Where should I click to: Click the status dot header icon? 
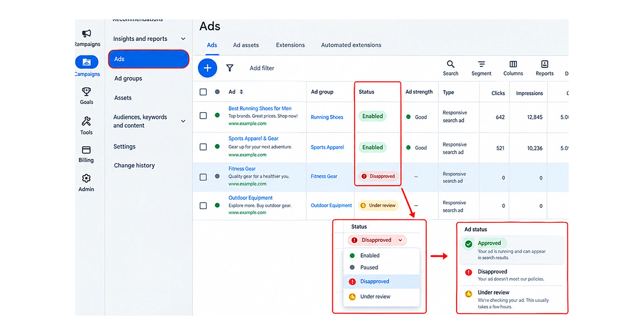(217, 92)
